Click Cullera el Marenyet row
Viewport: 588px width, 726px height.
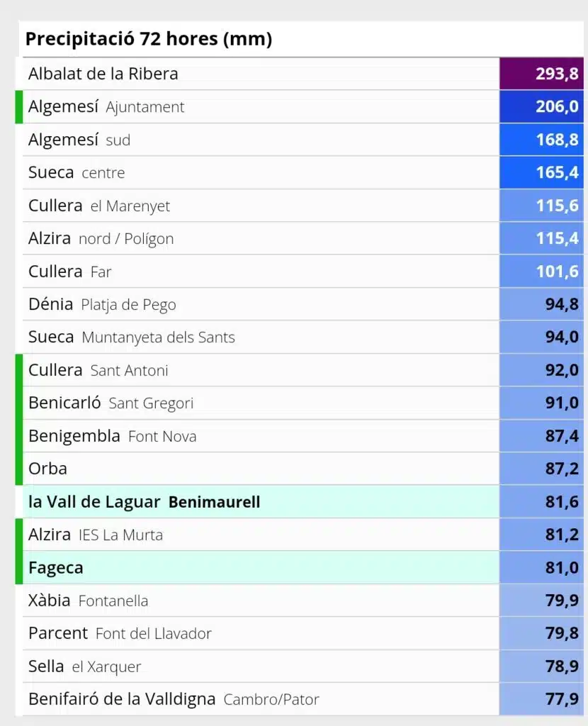(99, 206)
